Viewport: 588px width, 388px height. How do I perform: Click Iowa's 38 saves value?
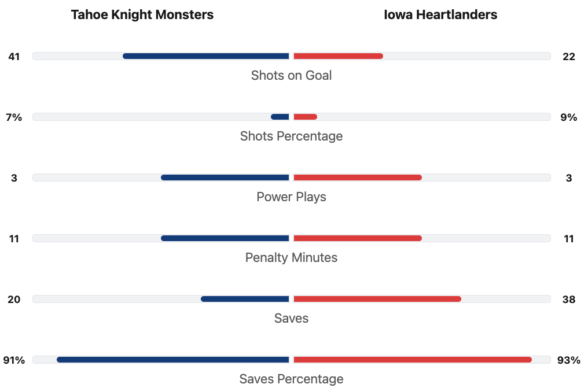point(569,299)
